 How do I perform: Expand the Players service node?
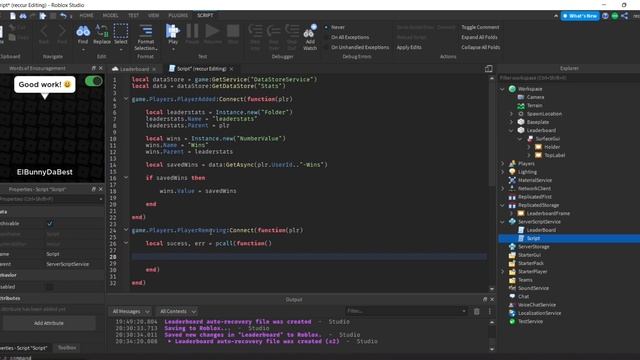502,164
